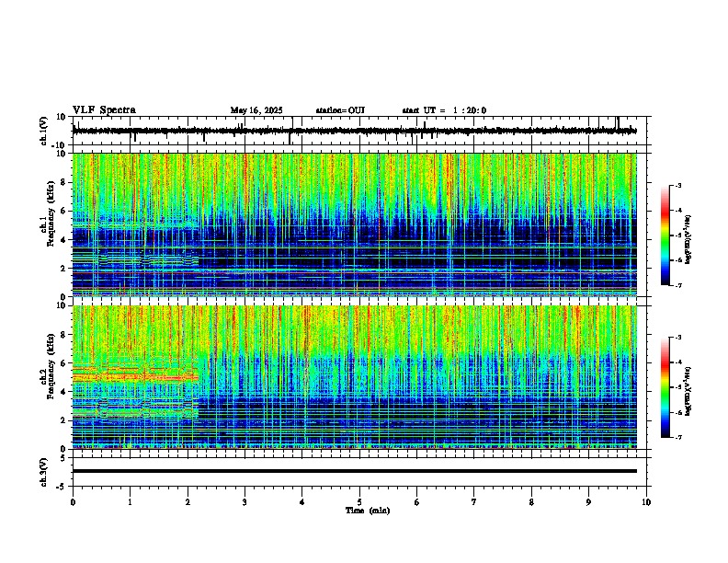
Task: Click the 'ch.1(V)' axis label
Action: (43, 131)
